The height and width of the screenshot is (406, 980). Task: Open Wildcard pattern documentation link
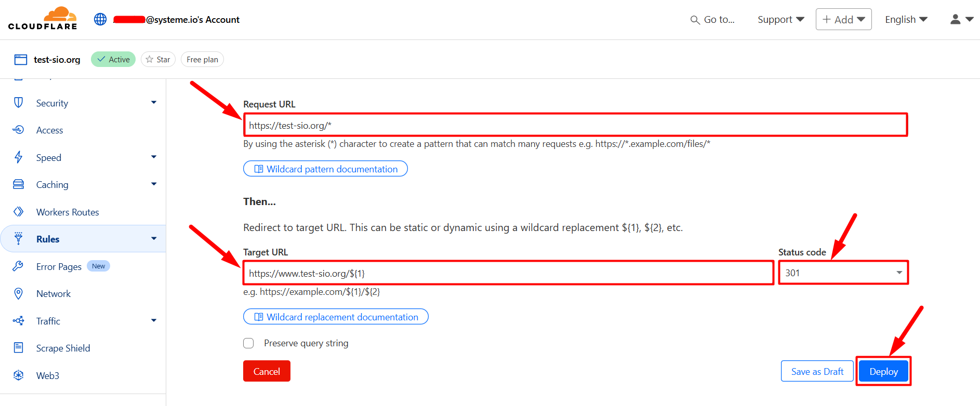point(325,169)
